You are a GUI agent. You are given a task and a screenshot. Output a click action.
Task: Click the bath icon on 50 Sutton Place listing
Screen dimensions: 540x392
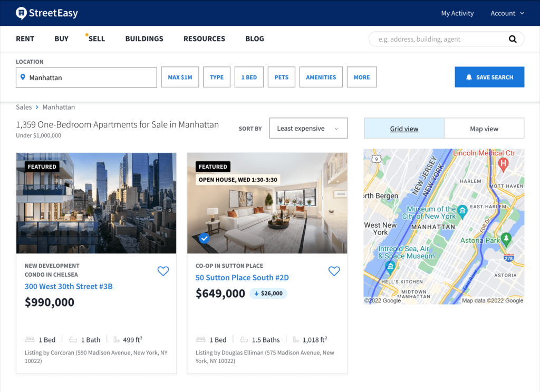pyautogui.click(x=244, y=339)
